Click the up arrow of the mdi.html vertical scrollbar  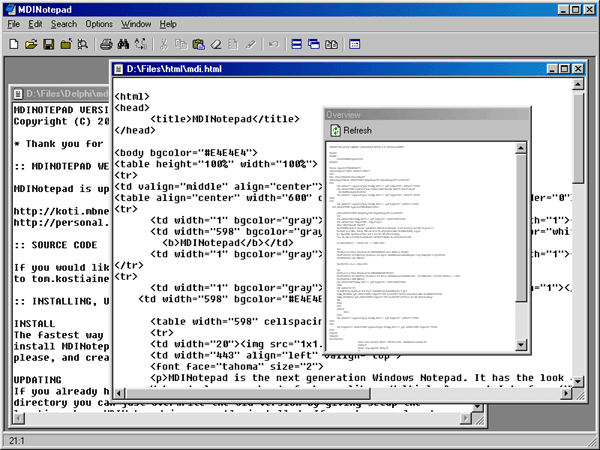pos(578,84)
